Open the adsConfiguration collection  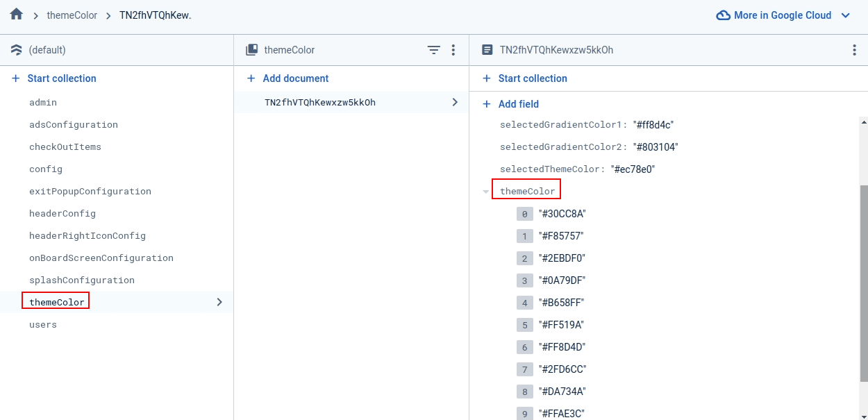pos(74,125)
